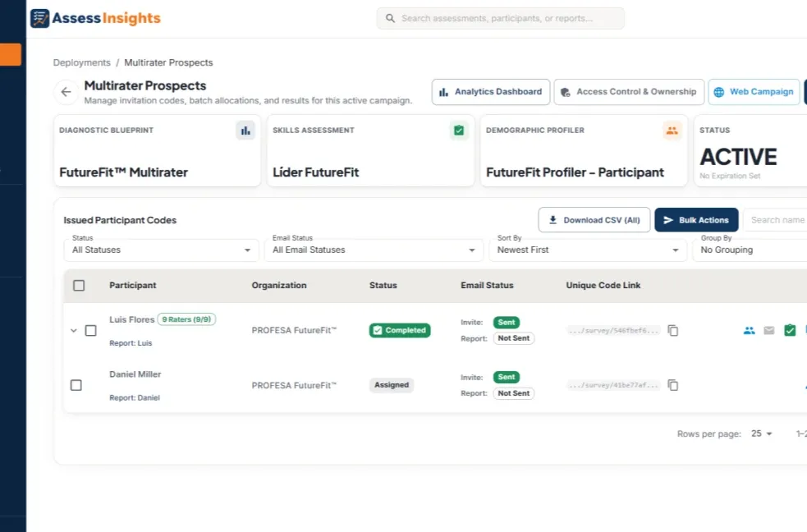
Task: Open the Report: Daniel link
Action: coord(135,397)
